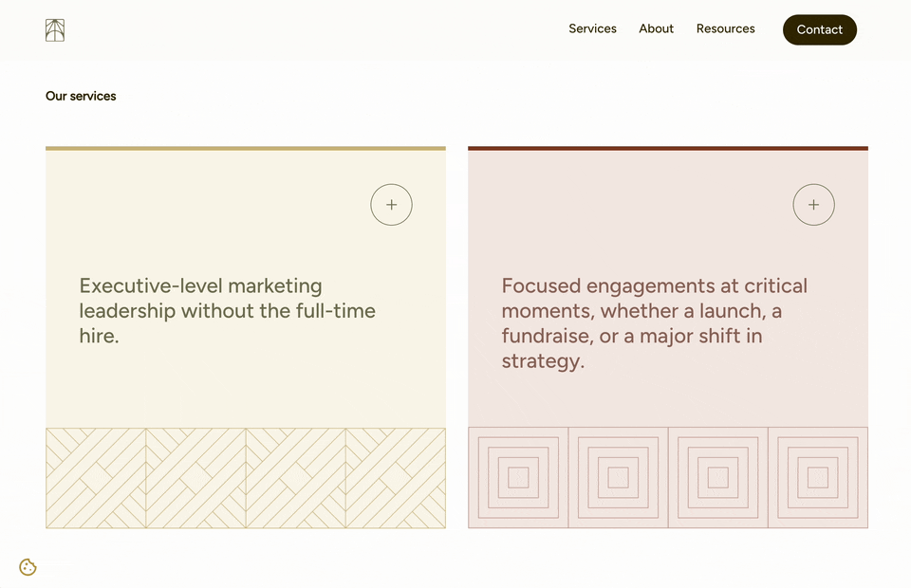Click the gold bar atop the beige card
The height and width of the screenshot is (588, 911).
pos(246,148)
